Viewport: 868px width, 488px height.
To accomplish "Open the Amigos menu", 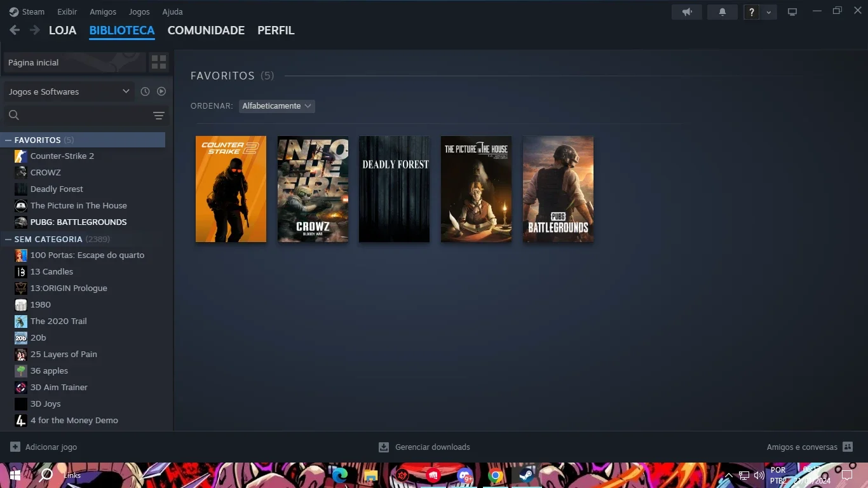I will (x=103, y=11).
